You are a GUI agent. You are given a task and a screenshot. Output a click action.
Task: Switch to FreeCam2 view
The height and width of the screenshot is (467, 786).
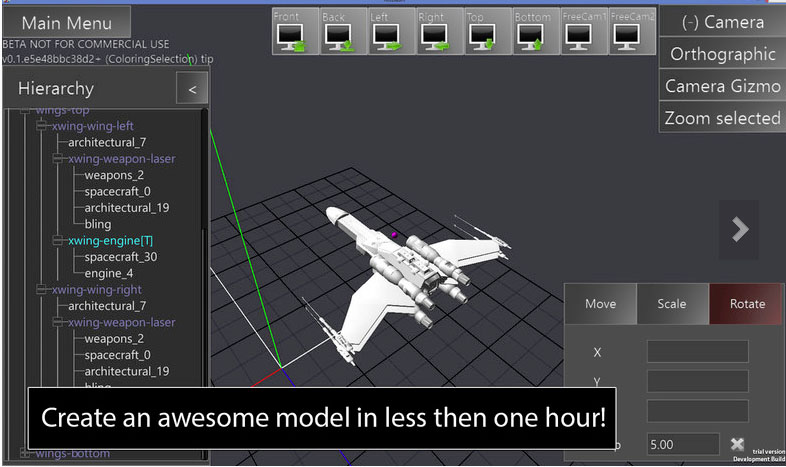[x=629, y=31]
